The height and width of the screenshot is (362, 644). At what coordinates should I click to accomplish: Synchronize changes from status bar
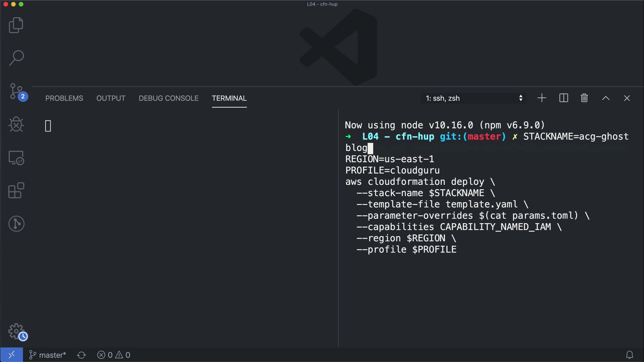82,355
